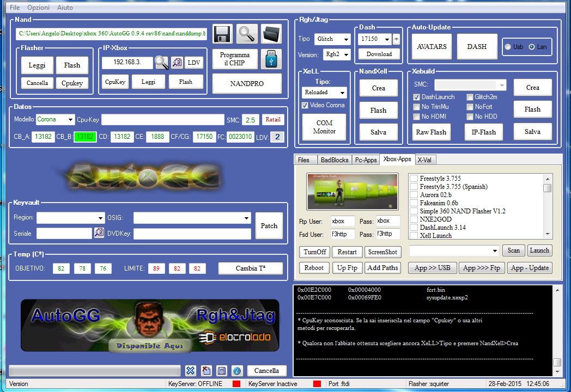This screenshot has height=392, width=571.
Task: Open the Keyvault Region dropdown
Action: click(100, 218)
